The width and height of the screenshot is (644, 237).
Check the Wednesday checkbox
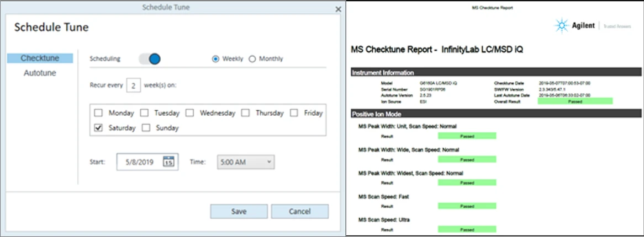(189, 113)
